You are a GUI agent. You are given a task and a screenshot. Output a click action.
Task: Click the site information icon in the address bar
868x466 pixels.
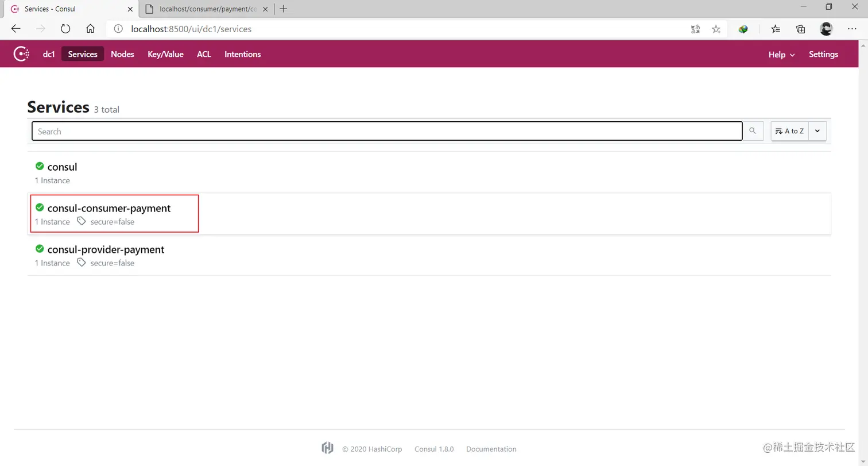click(x=118, y=29)
